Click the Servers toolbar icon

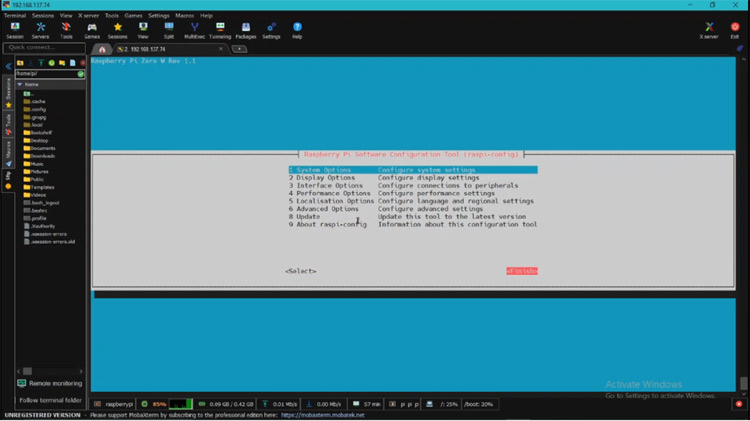pos(40,30)
